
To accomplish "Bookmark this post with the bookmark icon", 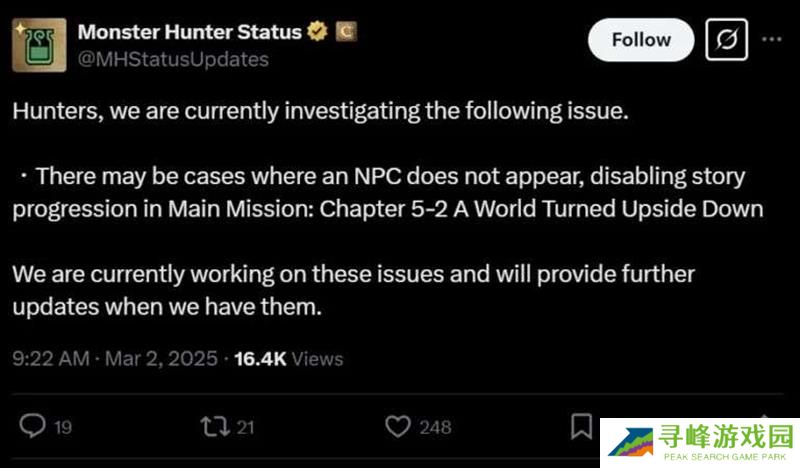I will tap(581, 427).
